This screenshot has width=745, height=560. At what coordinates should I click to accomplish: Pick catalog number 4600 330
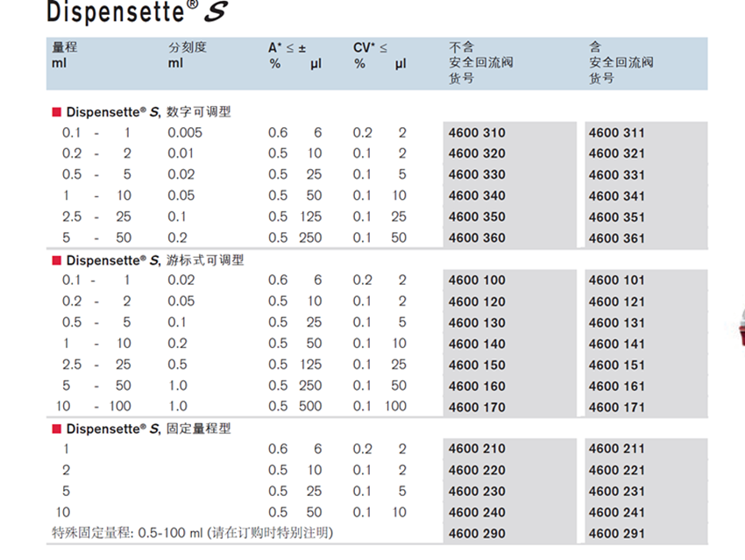(x=477, y=174)
